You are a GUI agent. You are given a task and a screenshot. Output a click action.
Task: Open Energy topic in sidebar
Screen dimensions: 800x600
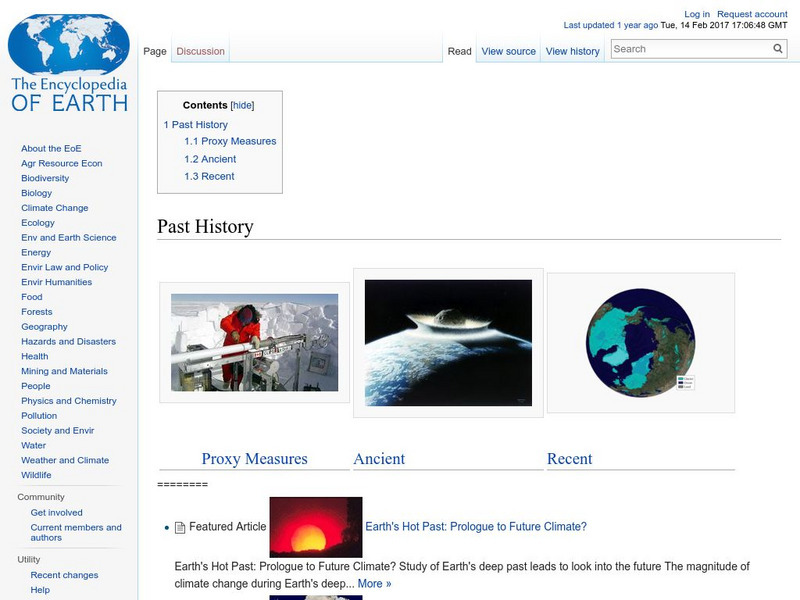pyautogui.click(x=36, y=252)
